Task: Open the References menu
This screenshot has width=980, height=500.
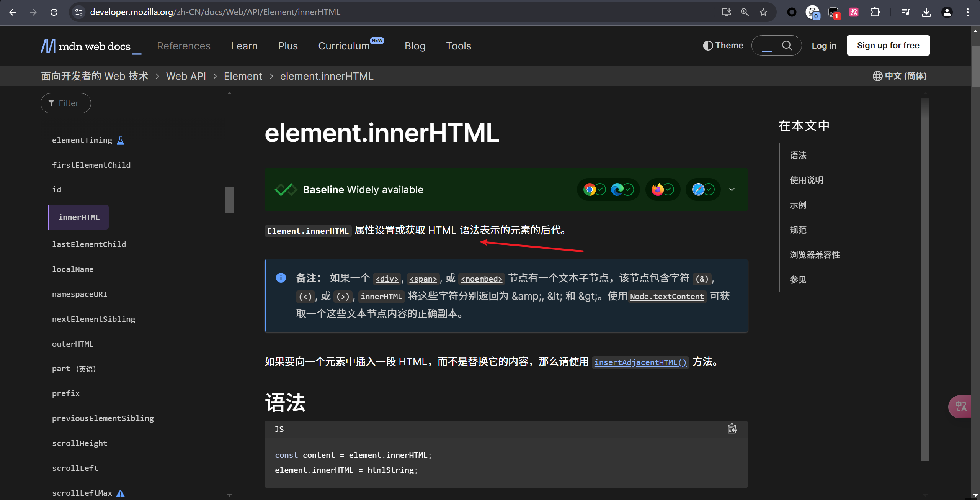Action: pos(184,46)
